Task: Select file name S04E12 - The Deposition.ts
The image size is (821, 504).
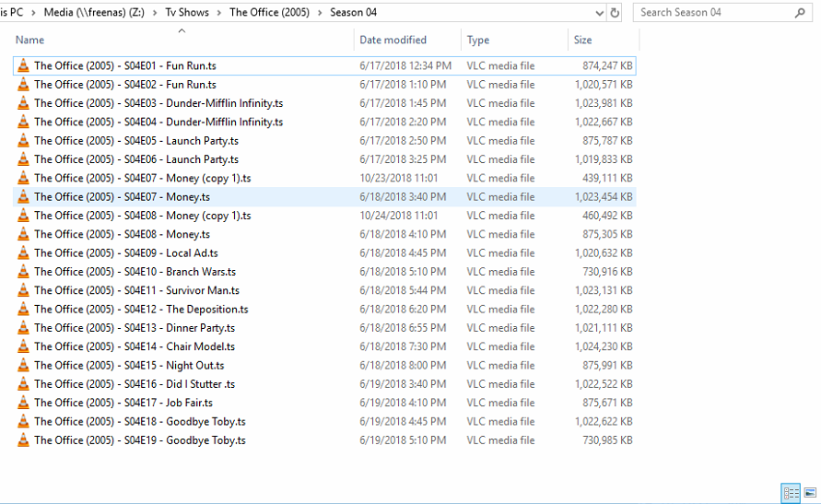Action: (x=141, y=310)
